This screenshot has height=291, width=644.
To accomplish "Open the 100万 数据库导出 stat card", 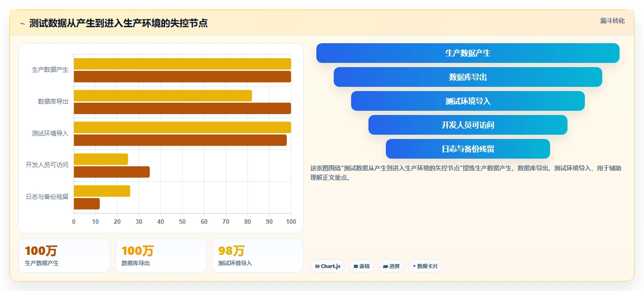I will 161,255.
